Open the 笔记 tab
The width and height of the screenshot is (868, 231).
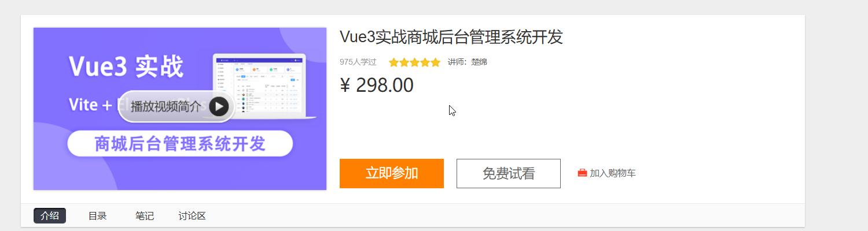point(145,216)
